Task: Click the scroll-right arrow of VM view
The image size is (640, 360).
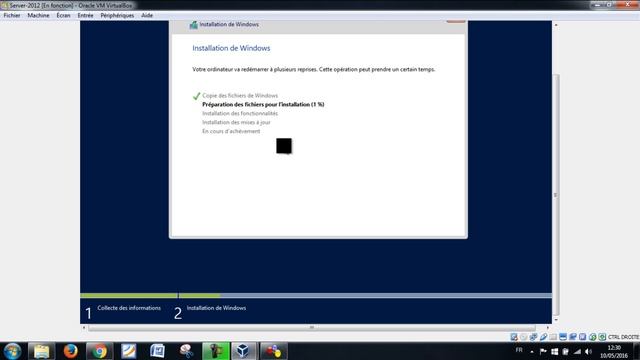Action: pos(548,327)
